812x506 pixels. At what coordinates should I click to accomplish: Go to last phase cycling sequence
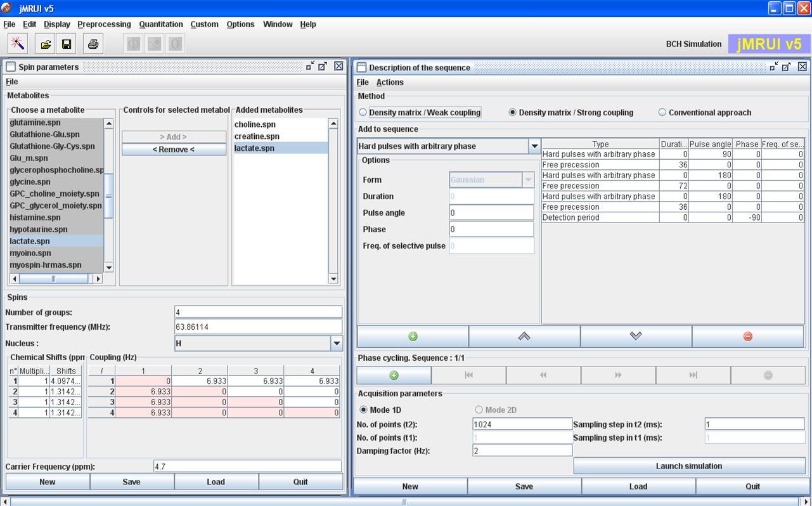[693, 375]
